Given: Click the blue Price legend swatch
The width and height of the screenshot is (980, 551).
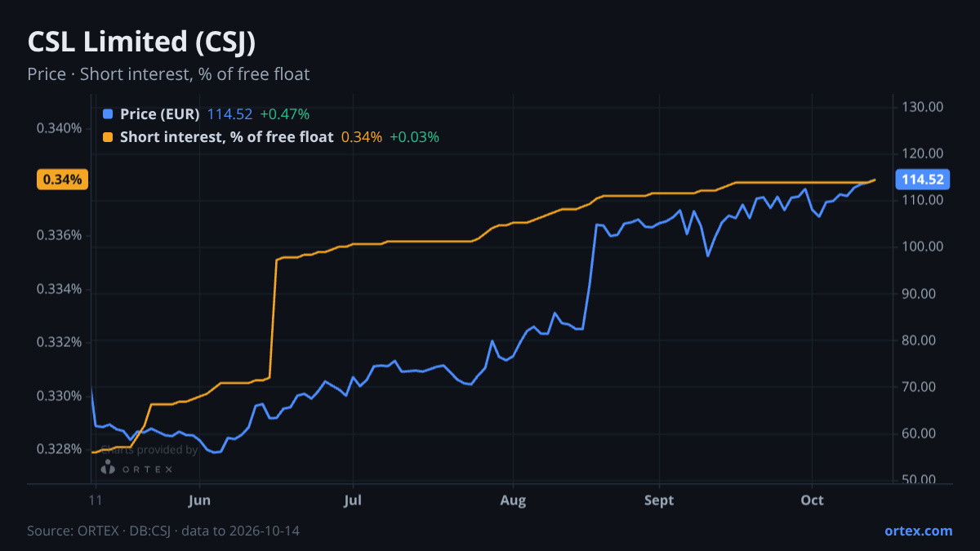Looking at the screenshot, I should (108, 114).
